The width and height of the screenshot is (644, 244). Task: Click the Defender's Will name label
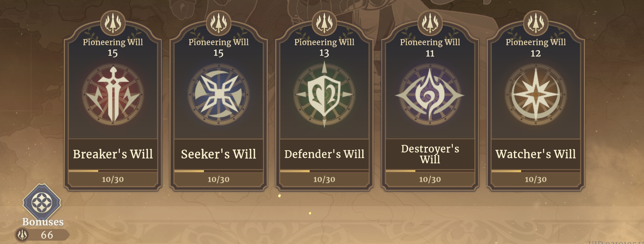[x=324, y=154]
